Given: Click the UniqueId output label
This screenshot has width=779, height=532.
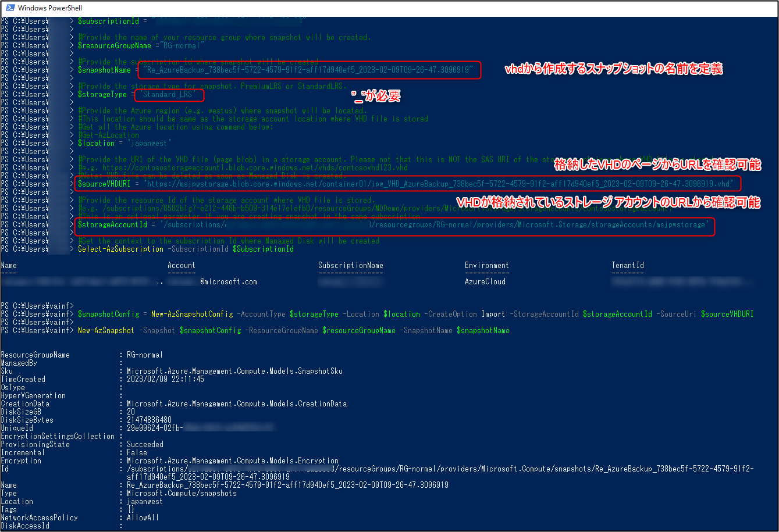Looking at the screenshot, I should [17, 428].
